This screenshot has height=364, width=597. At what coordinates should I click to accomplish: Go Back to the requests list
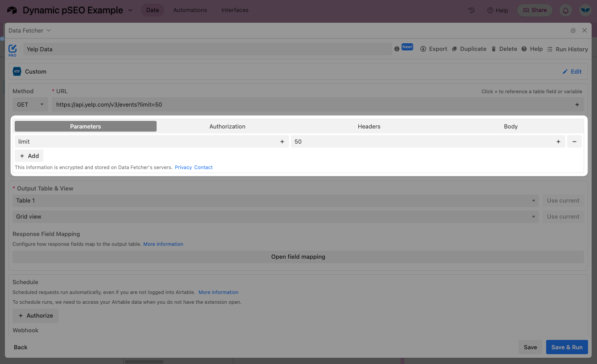(21, 347)
